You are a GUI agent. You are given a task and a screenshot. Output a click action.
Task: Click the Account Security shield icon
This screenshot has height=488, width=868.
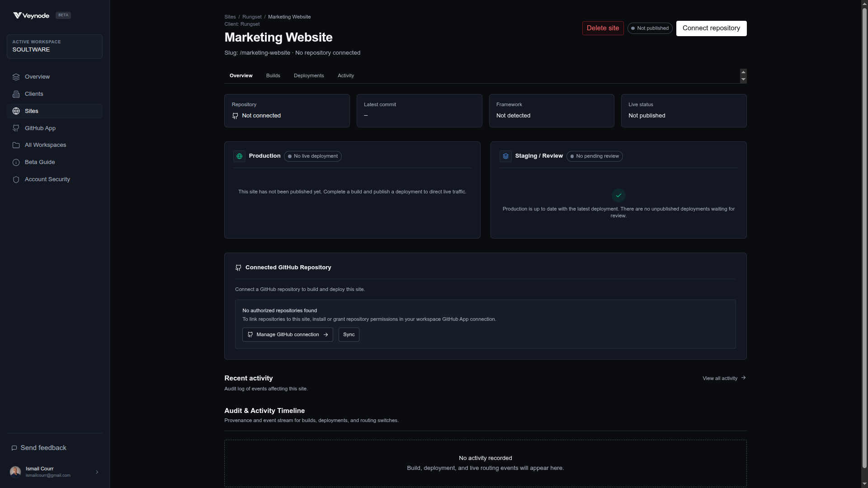(16, 179)
